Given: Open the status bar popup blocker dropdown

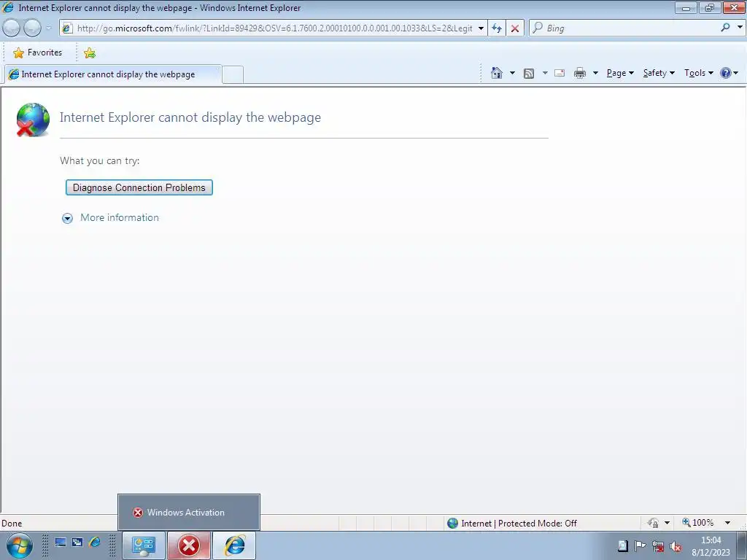Looking at the screenshot, I should pos(667,523).
